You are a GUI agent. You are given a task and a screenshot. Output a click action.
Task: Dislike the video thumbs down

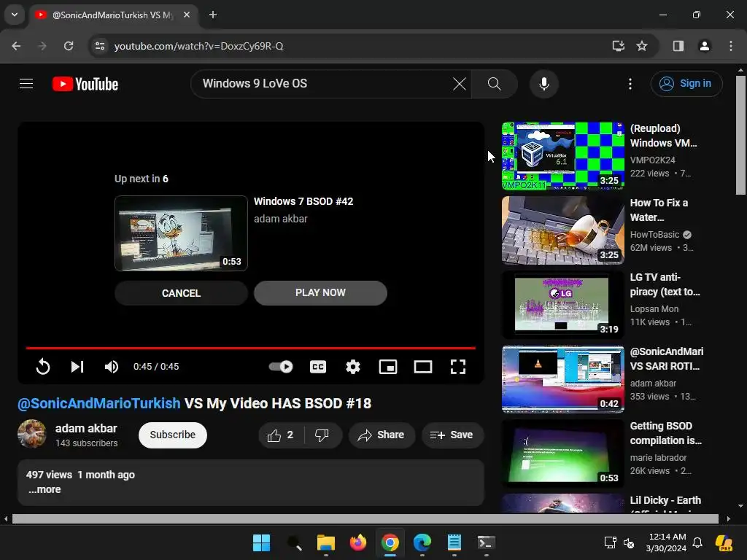[x=322, y=435]
